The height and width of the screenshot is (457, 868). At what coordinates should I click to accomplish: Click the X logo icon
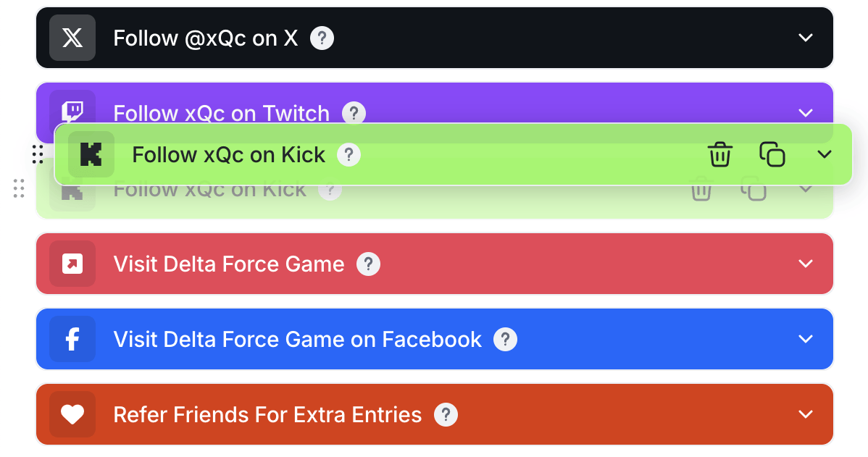72,37
